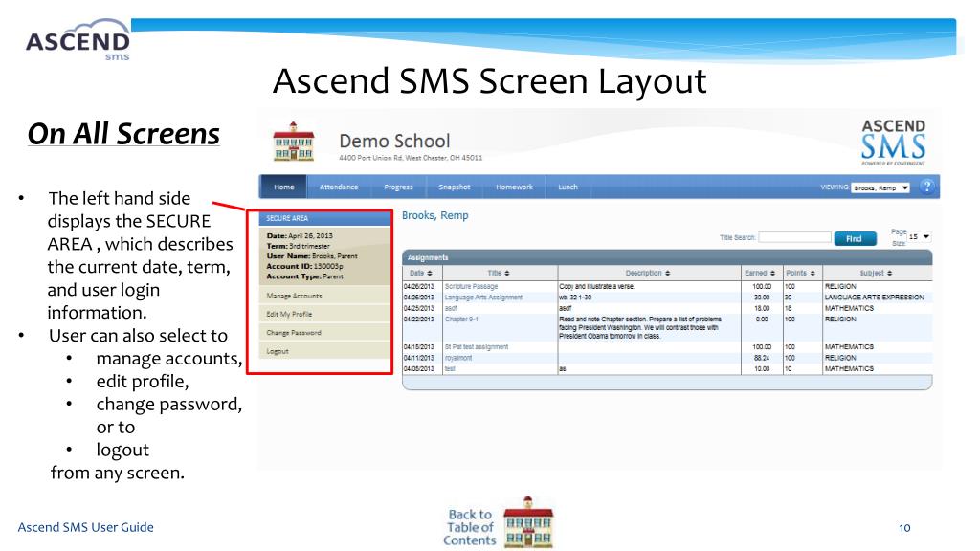Click the Secure Area panel header
The width and height of the screenshot is (980, 551).
pos(325,218)
